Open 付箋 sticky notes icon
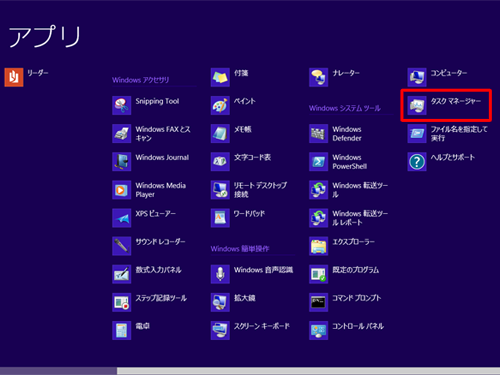500x375 pixels. click(220, 77)
